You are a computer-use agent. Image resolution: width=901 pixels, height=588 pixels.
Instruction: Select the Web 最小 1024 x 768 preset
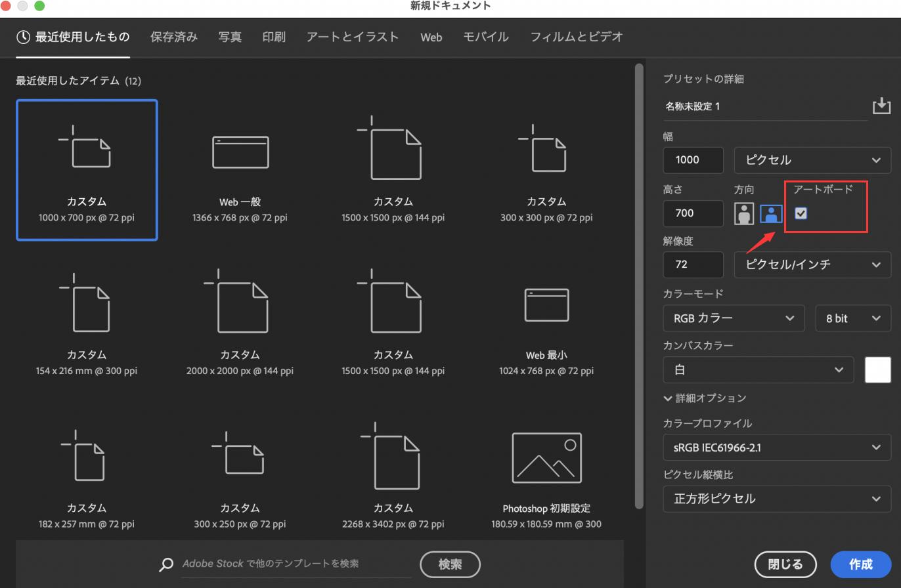[546, 322]
